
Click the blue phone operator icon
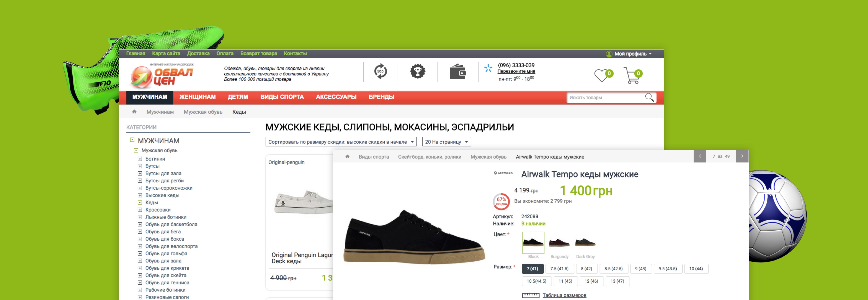click(x=488, y=68)
